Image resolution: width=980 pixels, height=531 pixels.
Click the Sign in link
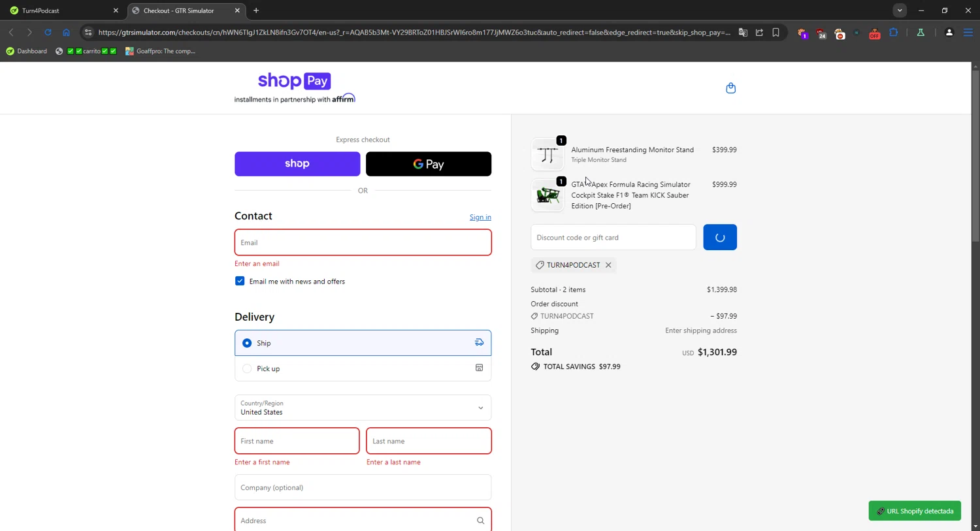point(480,217)
